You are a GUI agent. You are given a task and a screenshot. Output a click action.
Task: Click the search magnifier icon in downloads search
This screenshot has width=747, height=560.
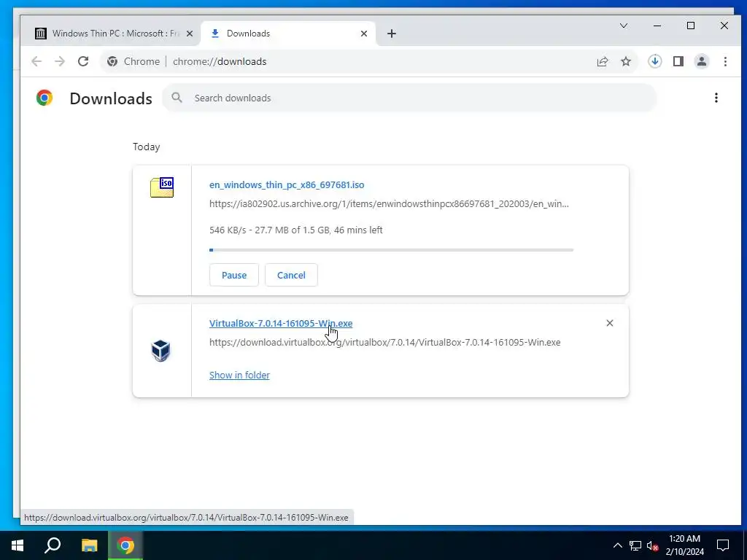click(177, 98)
